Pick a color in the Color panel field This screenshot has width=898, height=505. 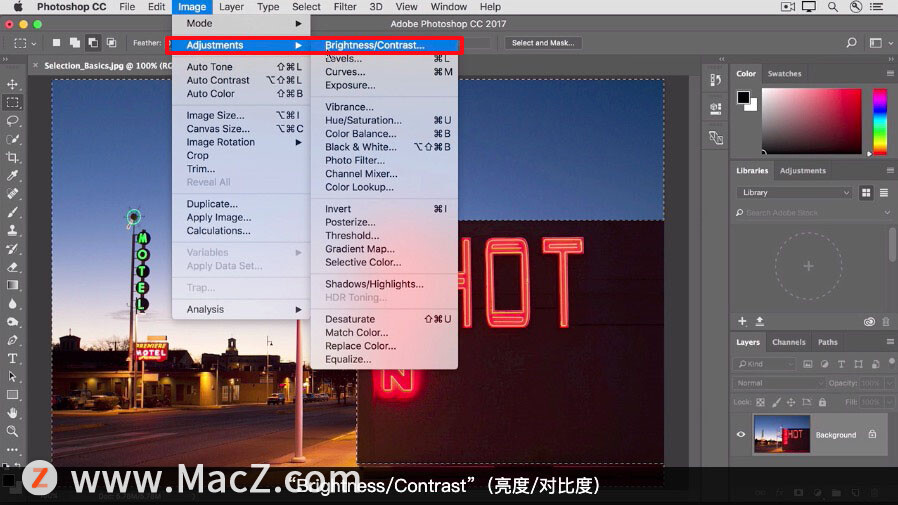pyautogui.click(x=812, y=121)
